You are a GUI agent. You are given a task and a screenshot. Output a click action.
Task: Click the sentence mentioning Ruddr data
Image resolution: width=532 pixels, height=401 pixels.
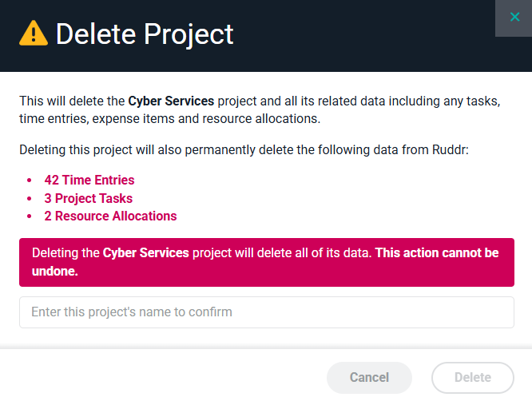pyautogui.click(x=244, y=149)
